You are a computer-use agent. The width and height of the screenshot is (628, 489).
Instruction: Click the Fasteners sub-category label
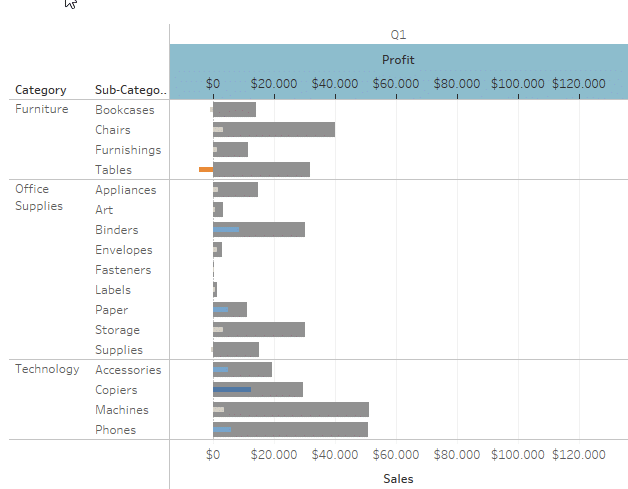coord(123,270)
